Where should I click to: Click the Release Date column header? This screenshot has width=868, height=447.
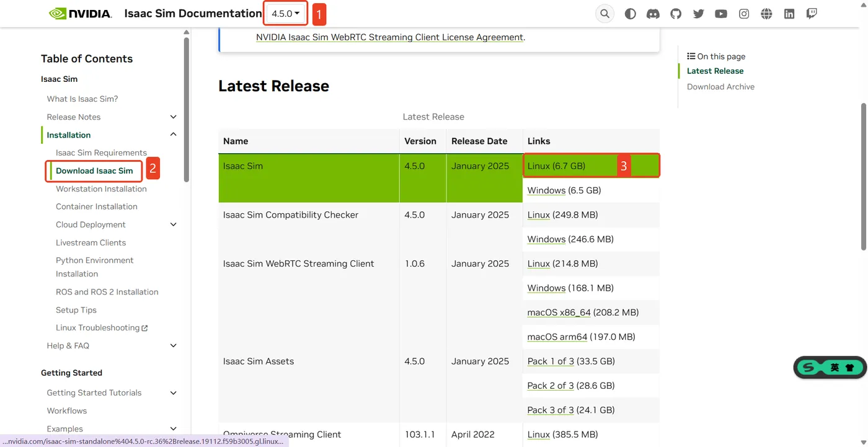[479, 141]
